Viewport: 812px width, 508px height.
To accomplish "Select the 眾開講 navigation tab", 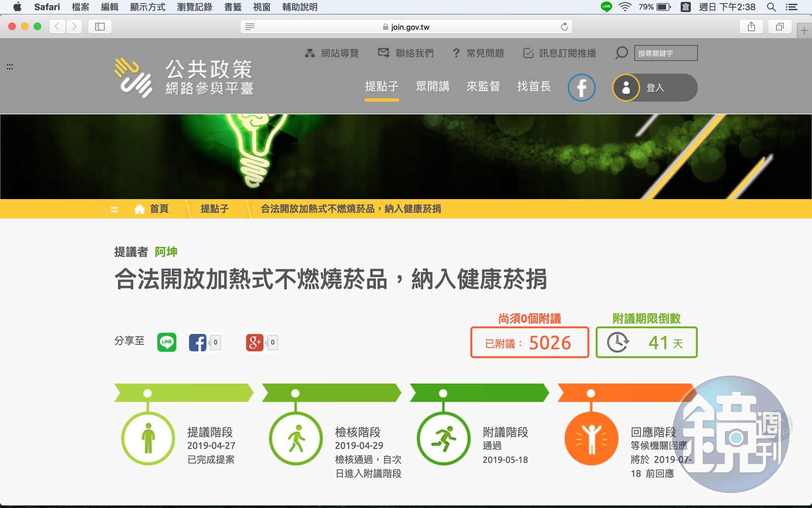I will pos(432,86).
